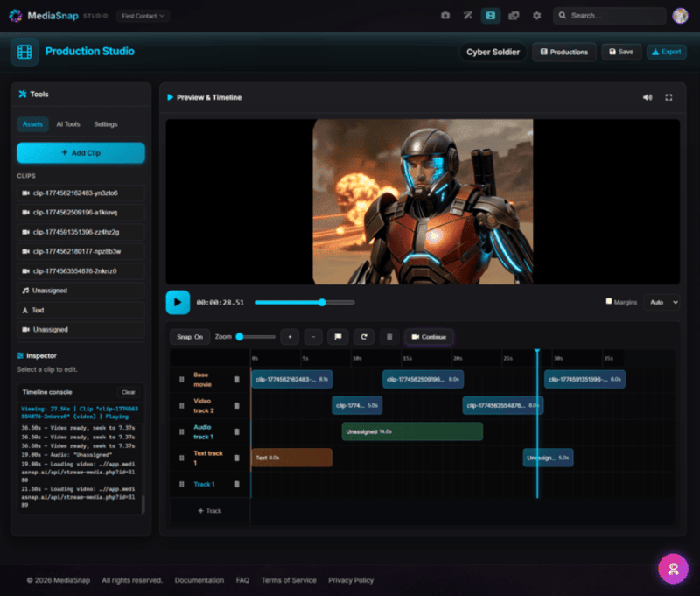
Task: Open the Auto quality dropdown
Action: click(x=661, y=302)
